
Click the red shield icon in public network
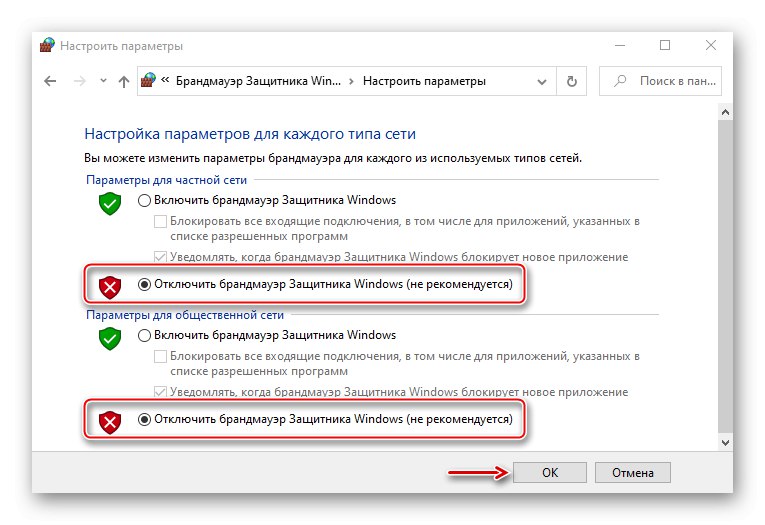[110, 422]
